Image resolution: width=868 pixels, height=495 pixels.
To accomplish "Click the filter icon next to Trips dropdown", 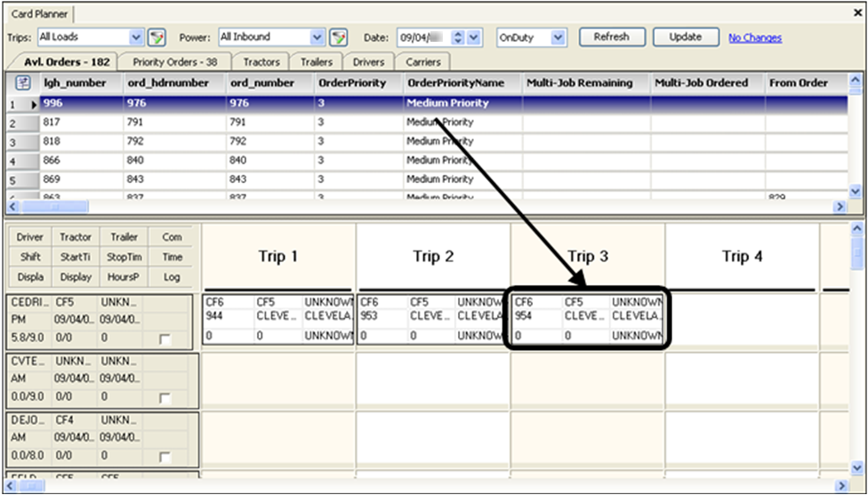I will coord(157,37).
